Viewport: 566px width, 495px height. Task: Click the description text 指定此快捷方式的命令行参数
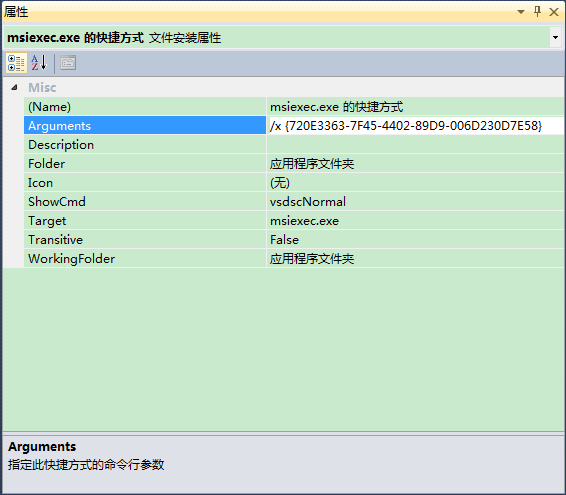tap(86, 465)
